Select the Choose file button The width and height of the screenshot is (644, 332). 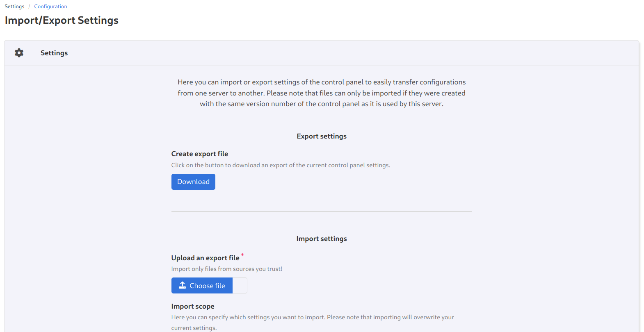(202, 286)
